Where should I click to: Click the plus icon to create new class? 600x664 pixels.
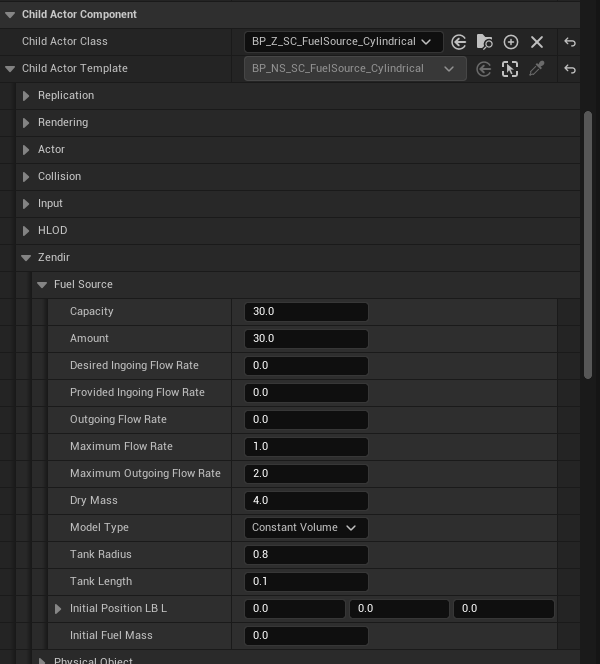click(x=511, y=42)
